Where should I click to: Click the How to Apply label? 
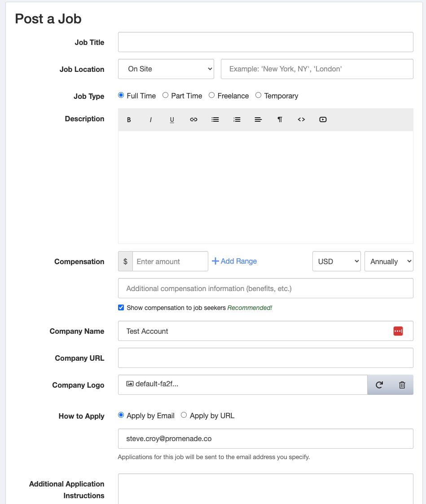82,416
